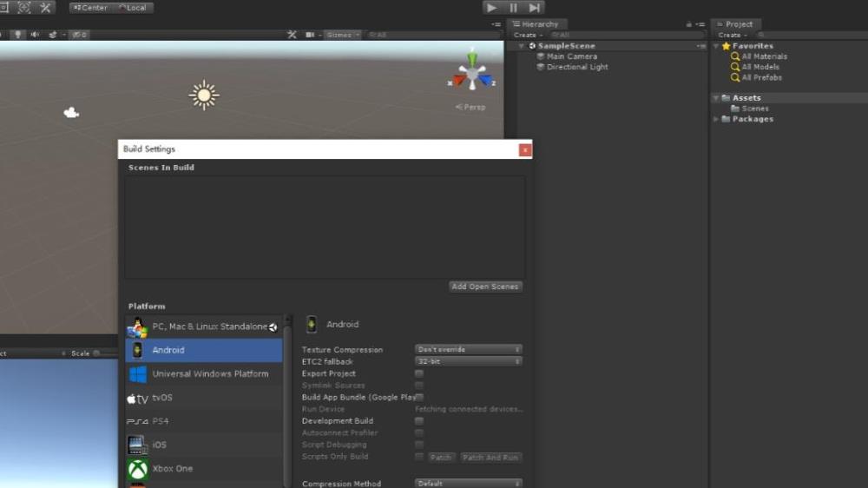Expand the Packages folder arrow
868x488 pixels.
tap(716, 119)
